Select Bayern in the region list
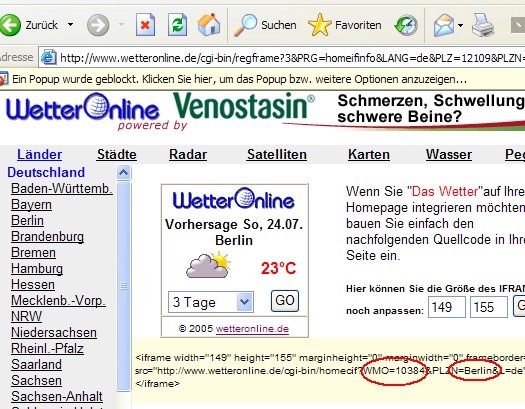The width and height of the screenshot is (525, 409). (x=31, y=204)
